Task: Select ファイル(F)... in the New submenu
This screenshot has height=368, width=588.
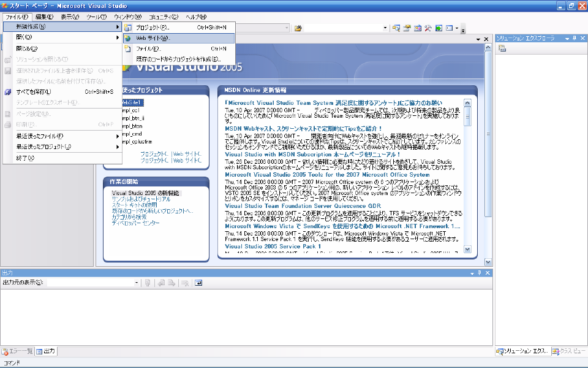Action: point(179,48)
